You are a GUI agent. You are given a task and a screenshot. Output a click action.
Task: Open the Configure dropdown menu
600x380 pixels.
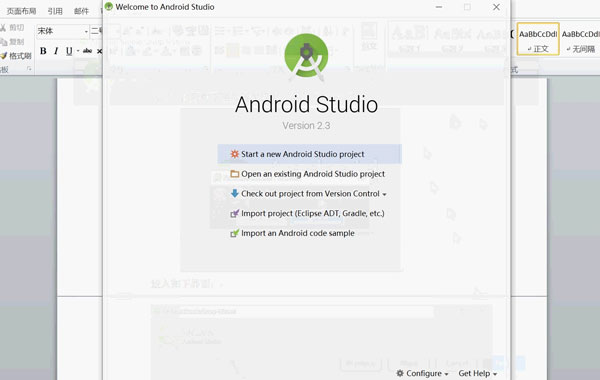pyautogui.click(x=422, y=373)
